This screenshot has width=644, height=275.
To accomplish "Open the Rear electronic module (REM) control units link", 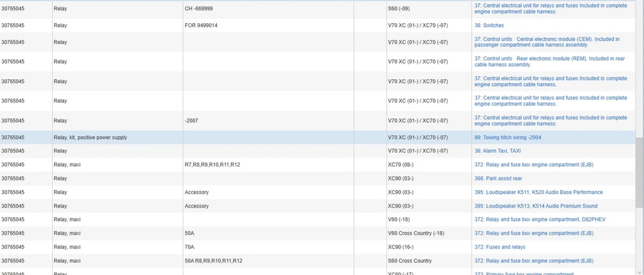I will coord(550,62).
